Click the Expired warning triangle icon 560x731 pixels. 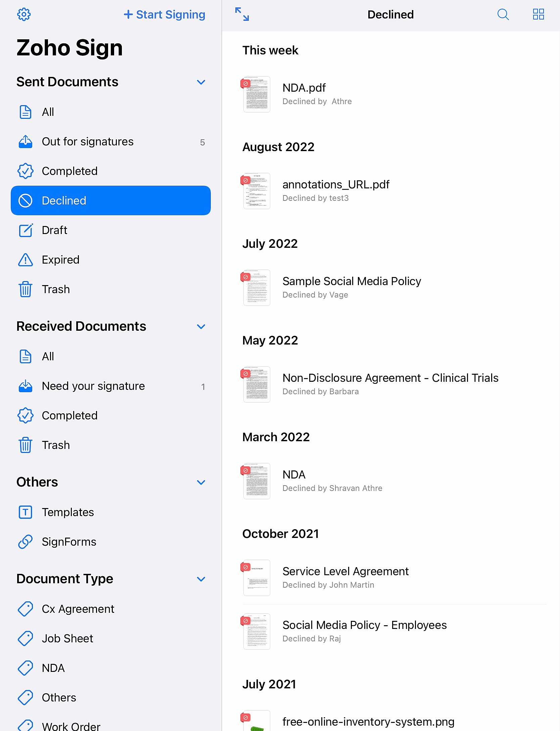pyautogui.click(x=26, y=260)
